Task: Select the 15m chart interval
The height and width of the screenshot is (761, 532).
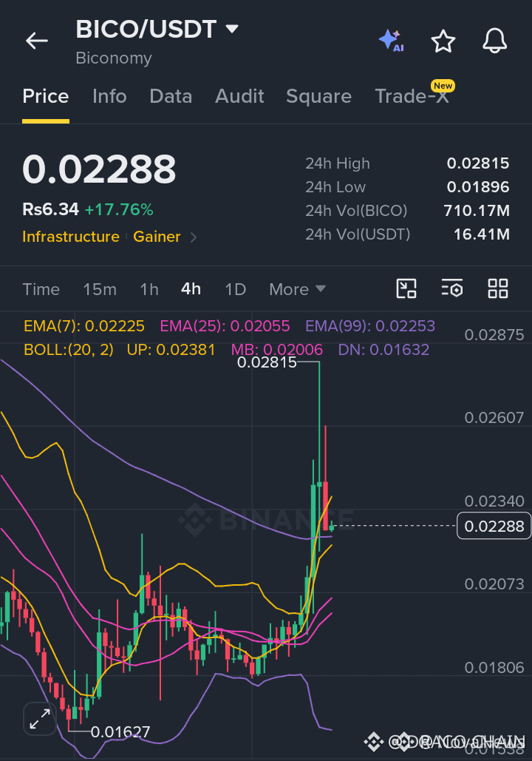Action: pyautogui.click(x=100, y=289)
